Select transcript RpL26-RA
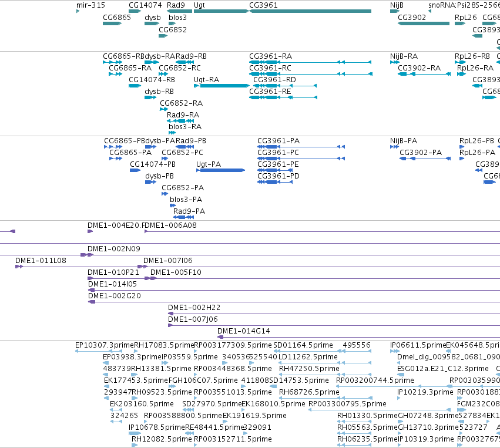This screenshot has width=500, height=448. [475, 68]
